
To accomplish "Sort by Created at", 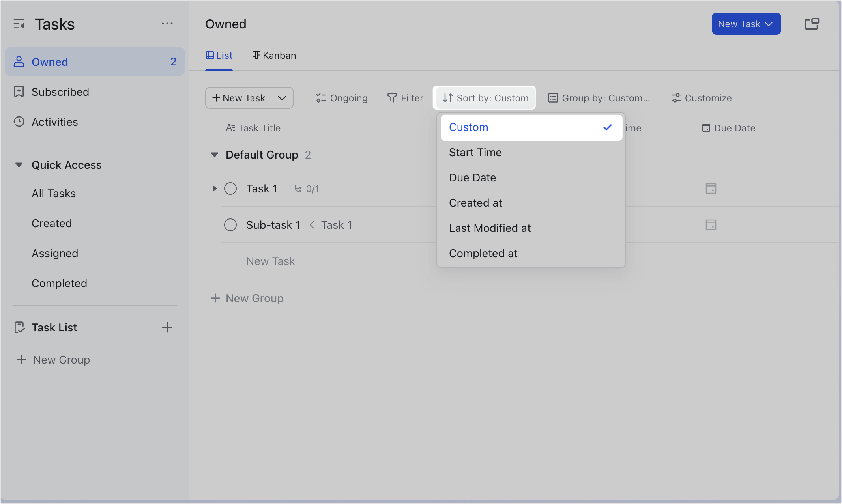I will coord(531,203).
